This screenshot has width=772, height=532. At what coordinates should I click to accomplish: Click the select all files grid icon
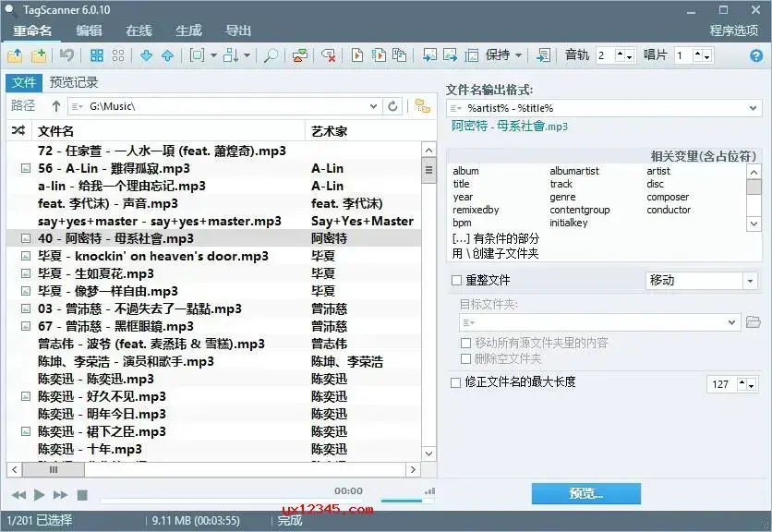point(97,55)
